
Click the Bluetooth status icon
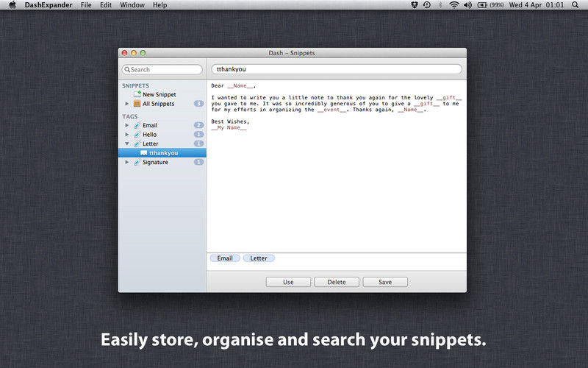click(x=440, y=5)
